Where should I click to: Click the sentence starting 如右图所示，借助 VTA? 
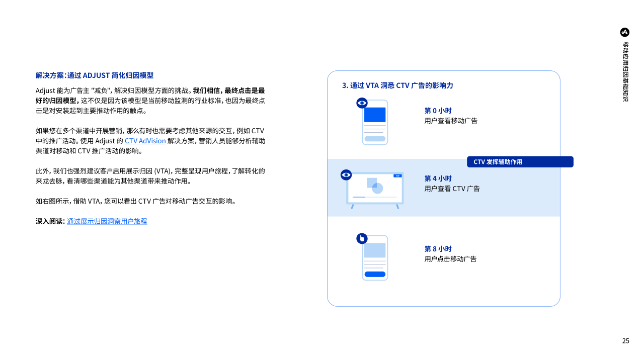coord(136,201)
